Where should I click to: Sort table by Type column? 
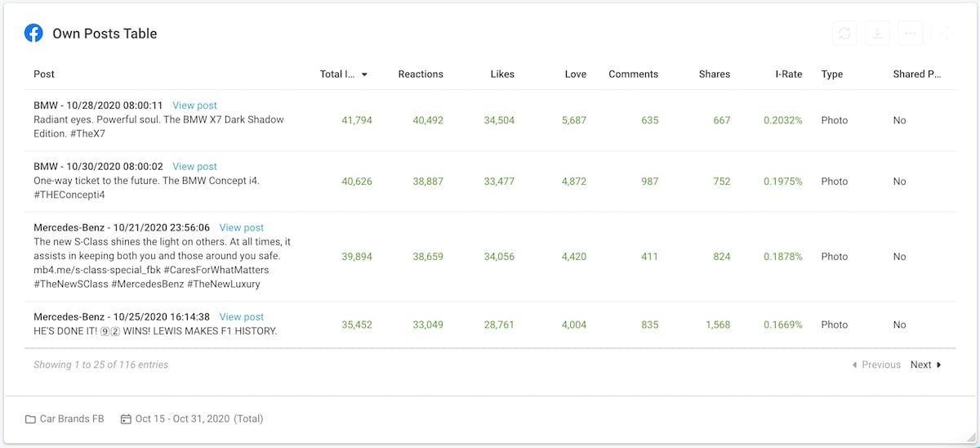coord(832,74)
